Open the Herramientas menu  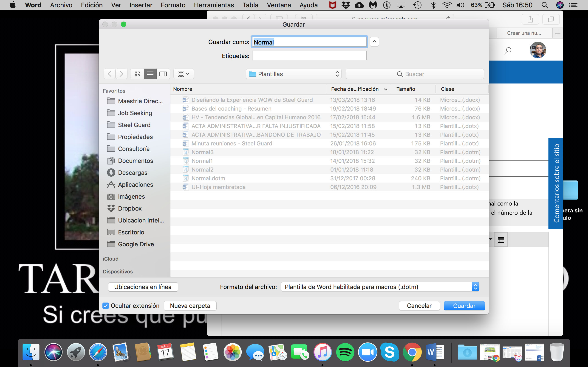click(x=213, y=5)
